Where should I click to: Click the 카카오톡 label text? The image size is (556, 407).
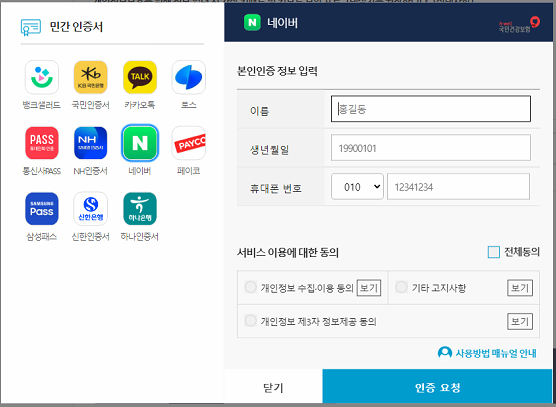(x=140, y=105)
